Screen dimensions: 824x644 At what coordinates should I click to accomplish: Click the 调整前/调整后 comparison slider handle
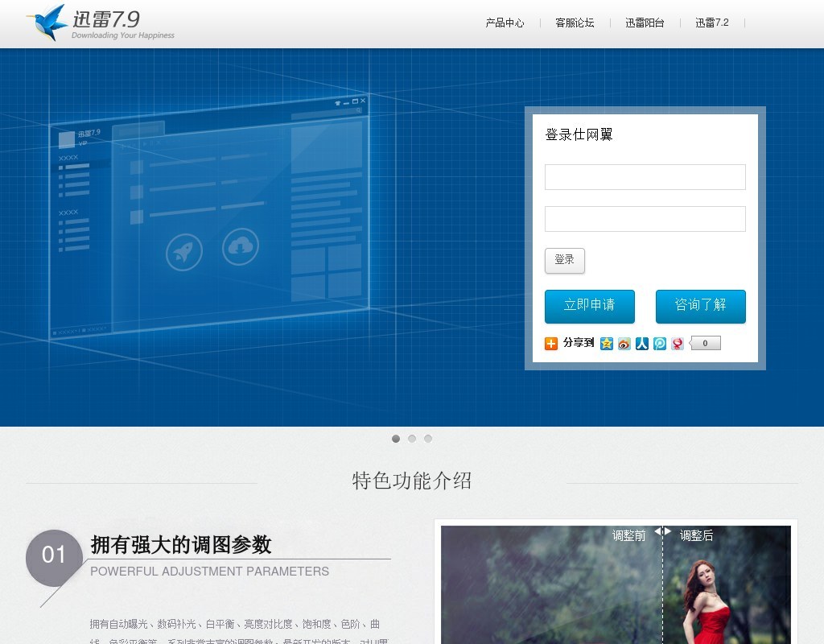tap(663, 531)
